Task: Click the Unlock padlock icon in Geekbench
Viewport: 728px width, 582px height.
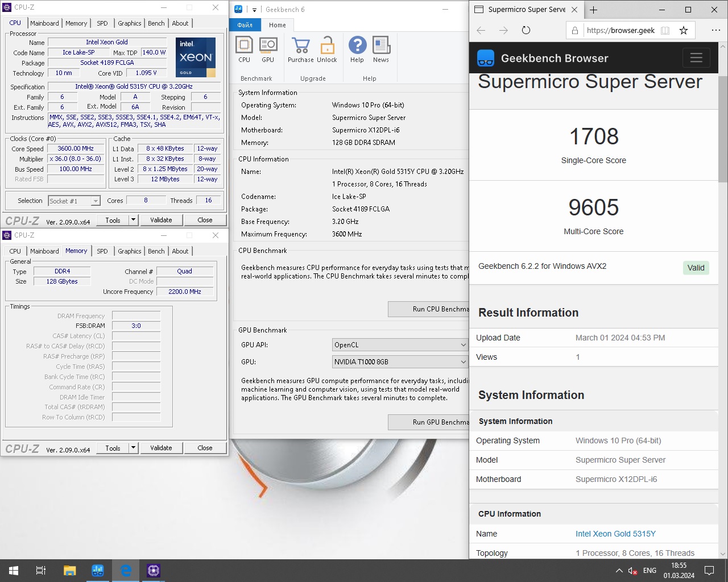Action: coord(327,49)
